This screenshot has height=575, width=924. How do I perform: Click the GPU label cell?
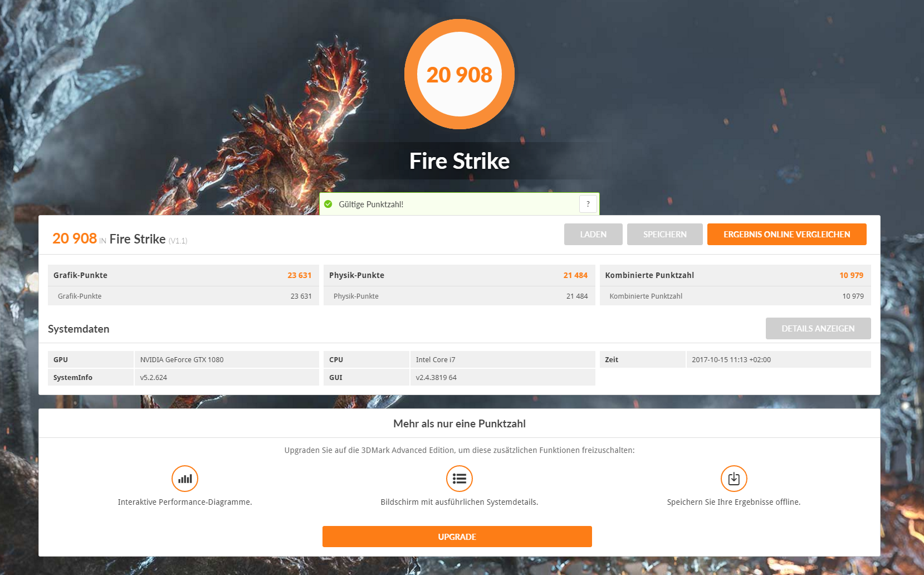click(x=91, y=359)
